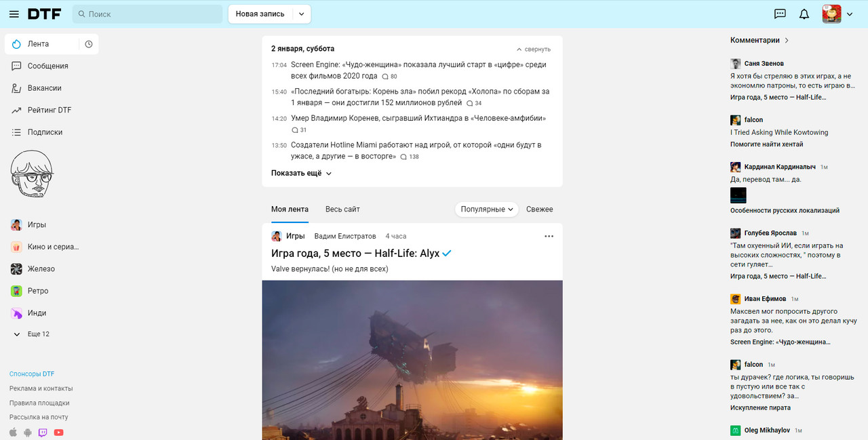Open author Вадим Елистратов profile
868x440 pixels.
[x=345, y=236]
